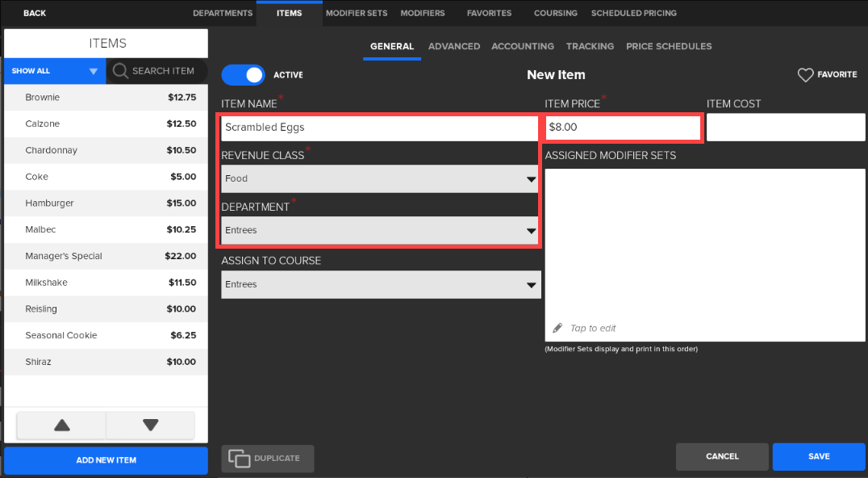Click the search magnifier icon
Viewport: 868px width, 478px height.
point(120,71)
